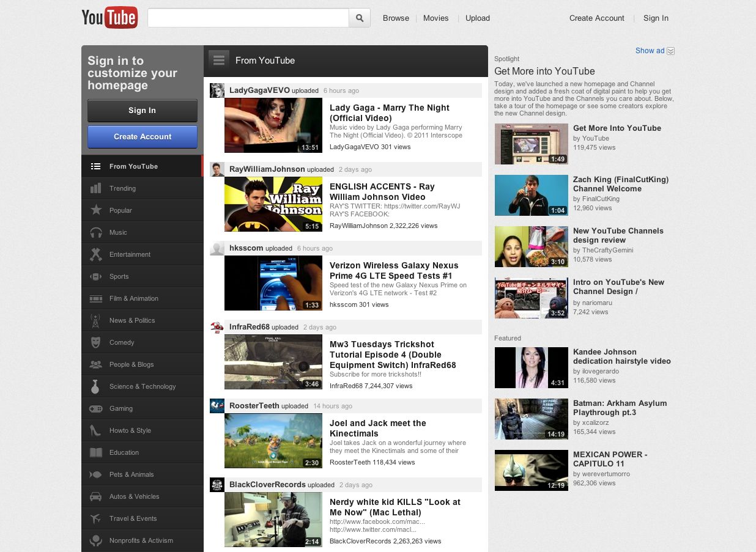Open BlackCloverRecords channel avatar
This screenshot has height=552, width=756.
pyautogui.click(x=217, y=485)
